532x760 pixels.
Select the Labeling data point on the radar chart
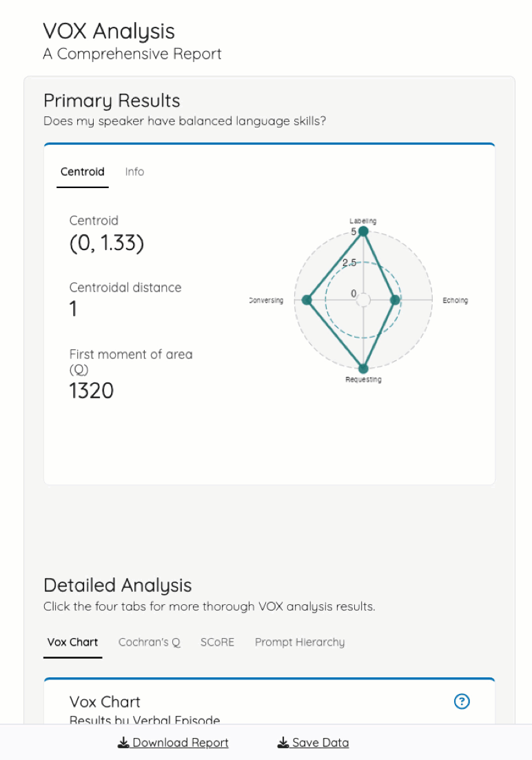(x=363, y=232)
